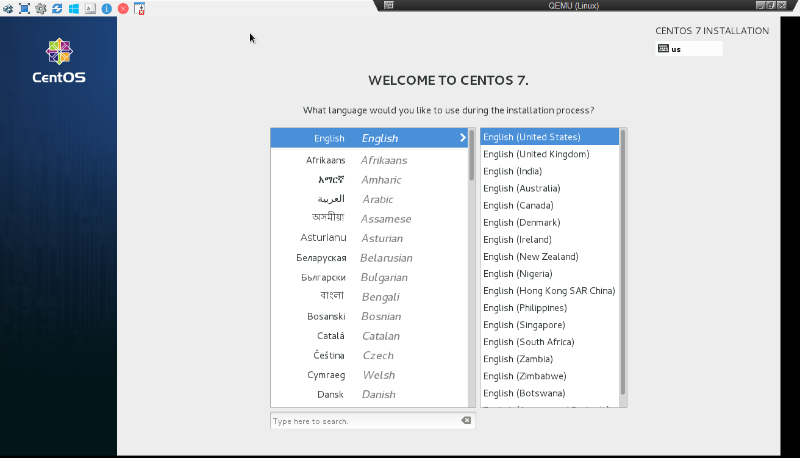The image size is (800, 458).
Task: Click the language search input field
Action: pyautogui.click(x=372, y=421)
